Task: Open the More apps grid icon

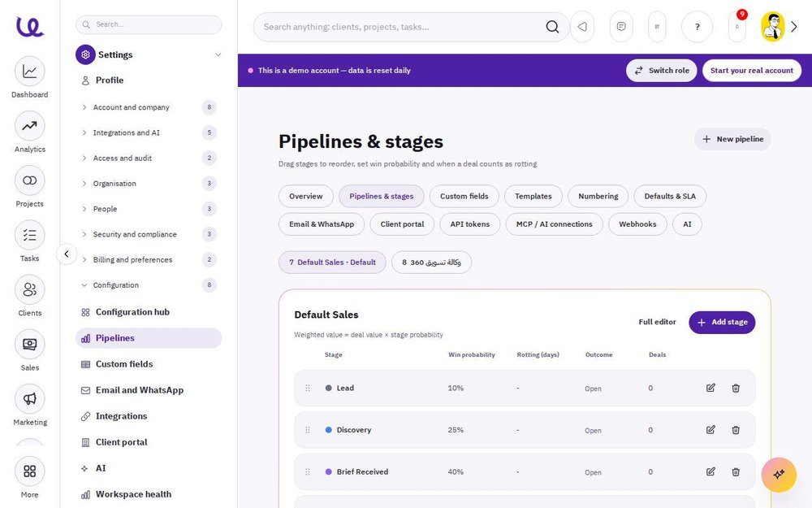Action: tap(29, 471)
